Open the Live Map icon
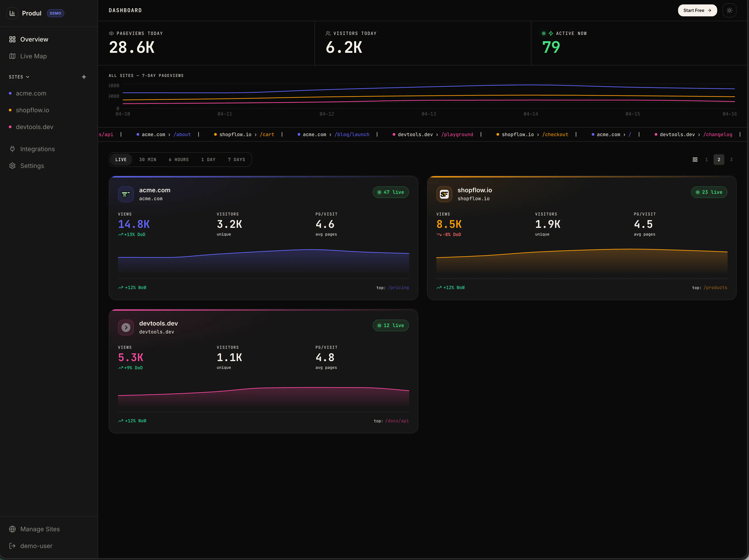The height and width of the screenshot is (560, 749). [x=13, y=56]
